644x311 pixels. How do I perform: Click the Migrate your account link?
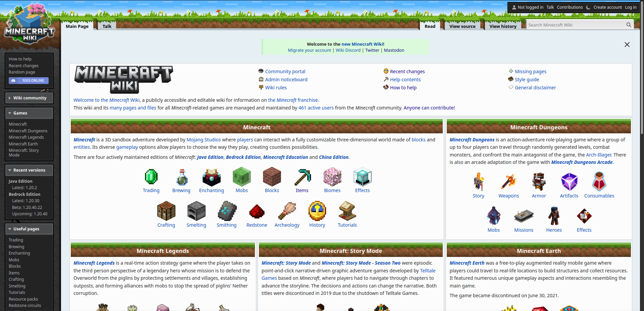pyautogui.click(x=309, y=50)
